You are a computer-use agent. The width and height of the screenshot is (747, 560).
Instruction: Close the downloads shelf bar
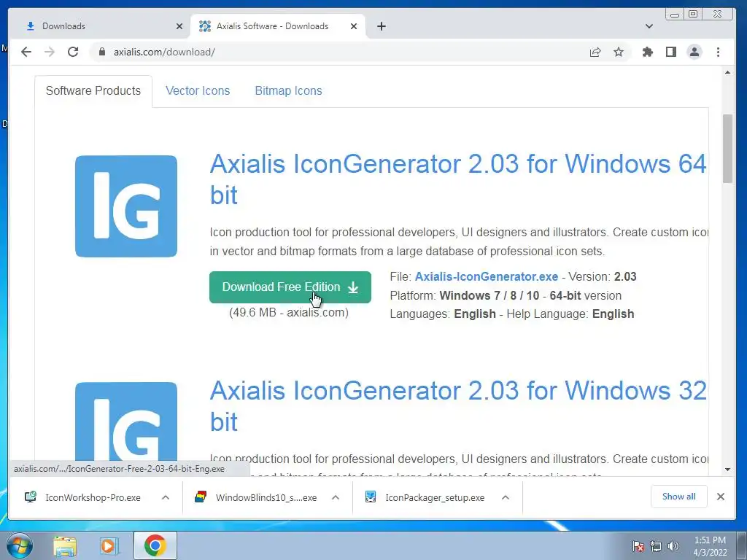tap(721, 497)
